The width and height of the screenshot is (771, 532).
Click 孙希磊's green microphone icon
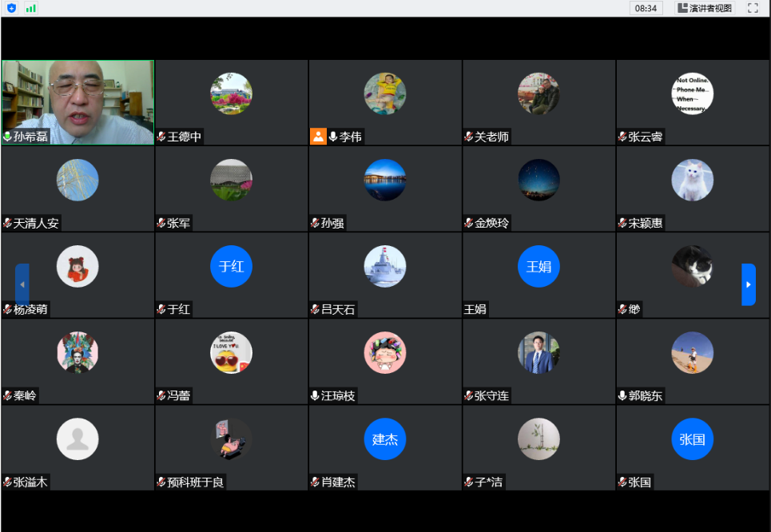[x=7, y=137]
